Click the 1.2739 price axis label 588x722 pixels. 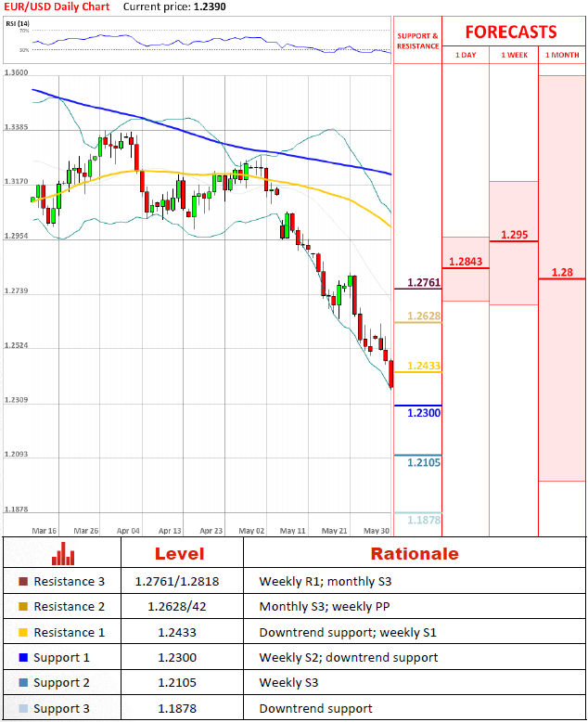coord(16,290)
